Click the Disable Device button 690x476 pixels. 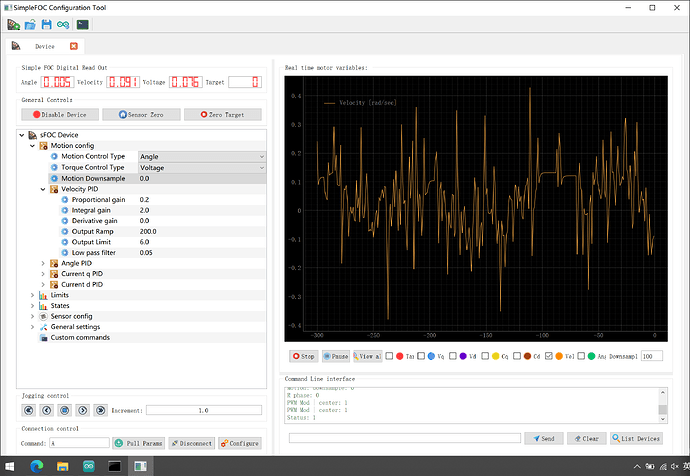pyautogui.click(x=60, y=114)
